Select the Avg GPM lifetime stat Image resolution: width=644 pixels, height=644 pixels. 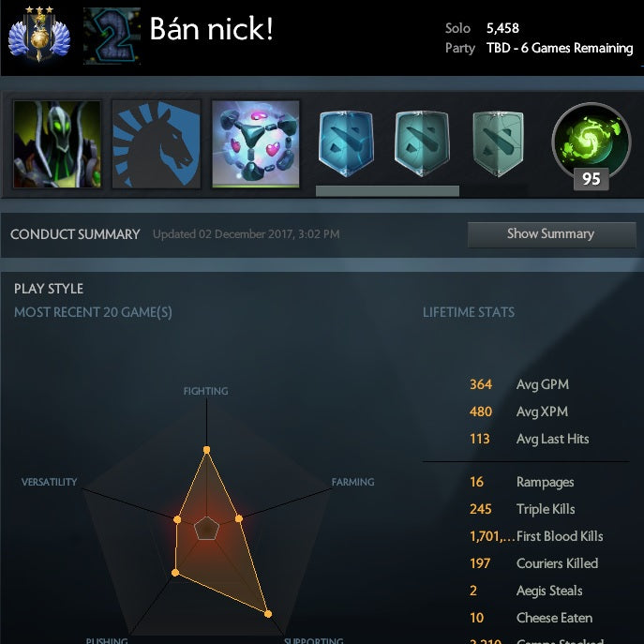coord(519,384)
